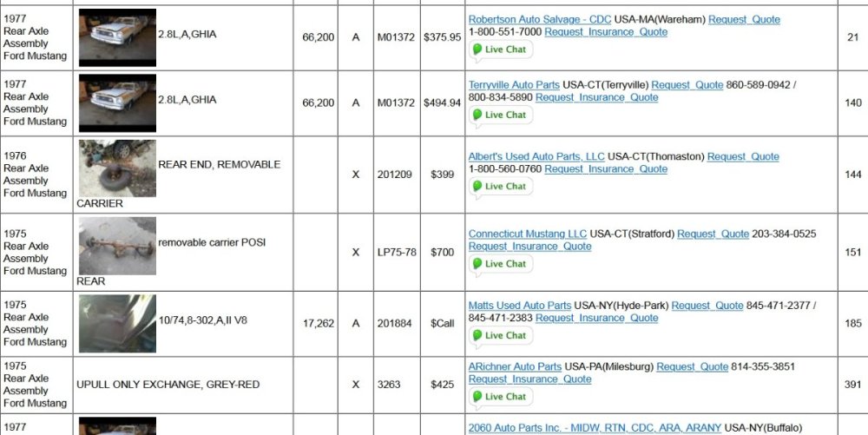Open Robertson Auto Salvage - CDC link
Viewport: 868px width, 435px height.
(x=540, y=19)
